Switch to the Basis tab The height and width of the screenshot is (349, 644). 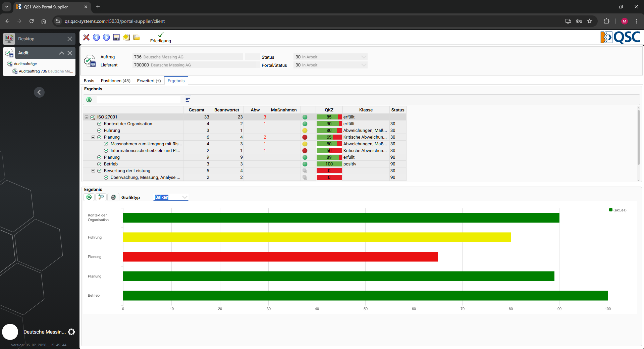tap(89, 81)
